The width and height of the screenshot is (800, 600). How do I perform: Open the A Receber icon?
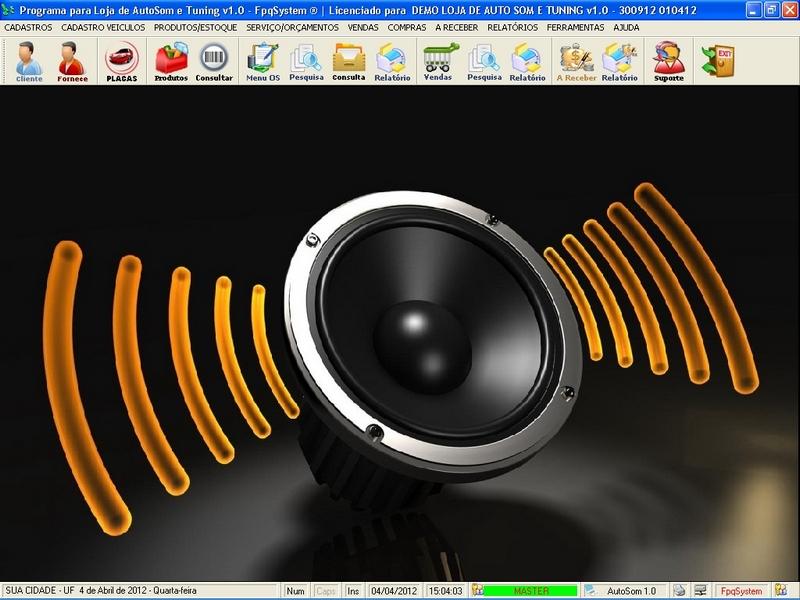(576, 61)
